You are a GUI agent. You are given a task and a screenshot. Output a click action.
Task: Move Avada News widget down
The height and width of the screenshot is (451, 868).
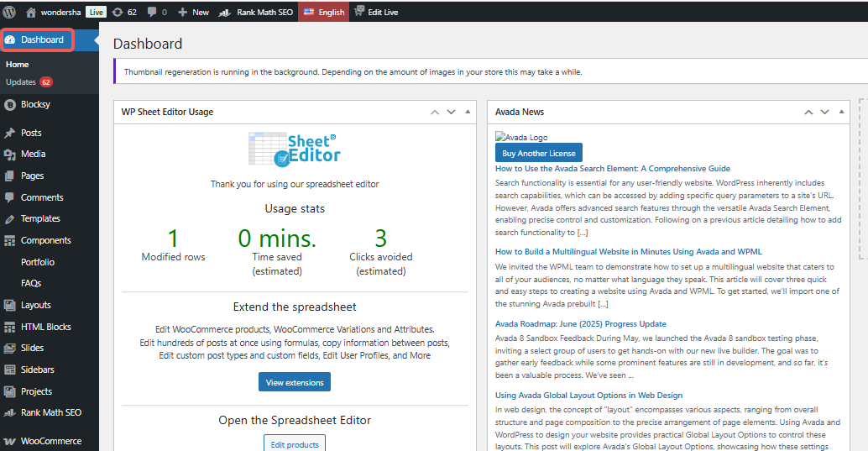(825, 112)
